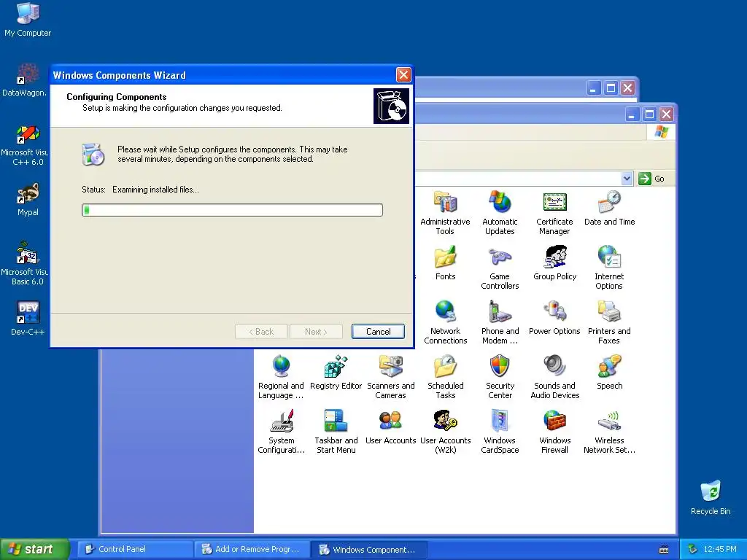Switch to Windows Components taskbar button
Screen dimensions: 747x560
point(369,549)
